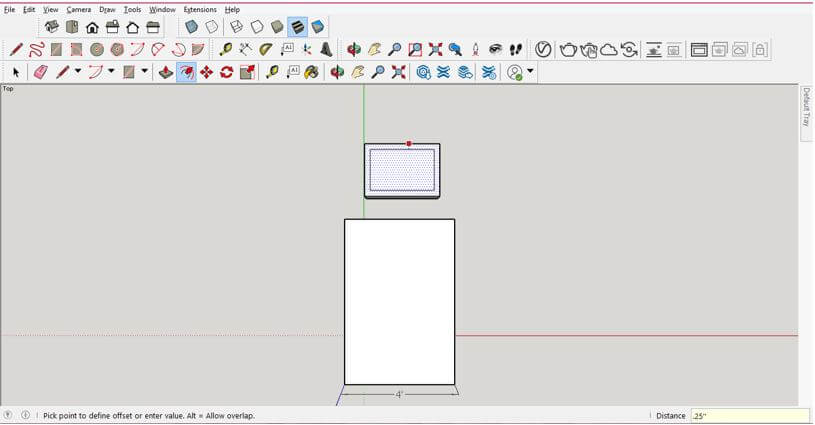Start V-Ray interactive render
This screenshot has height=425, width=815.
point(589,50)
